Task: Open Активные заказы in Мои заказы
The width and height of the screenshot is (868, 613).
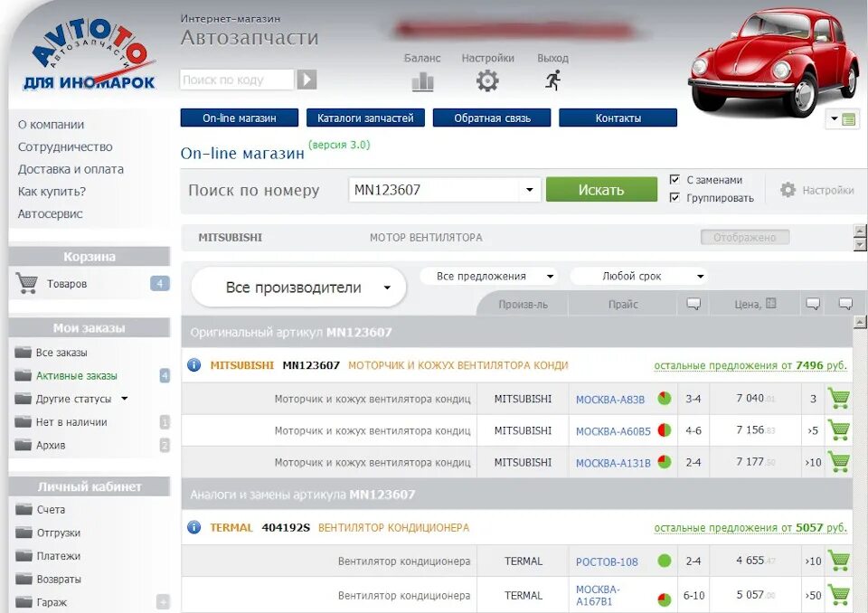Action: 76,375
